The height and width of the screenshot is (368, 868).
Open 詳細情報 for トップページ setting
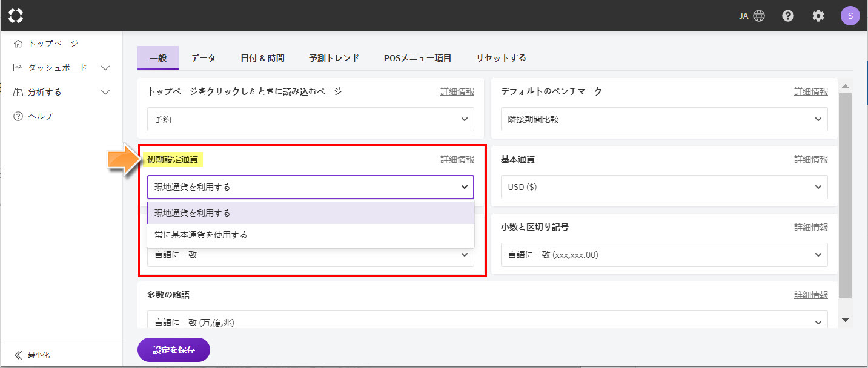457,91
